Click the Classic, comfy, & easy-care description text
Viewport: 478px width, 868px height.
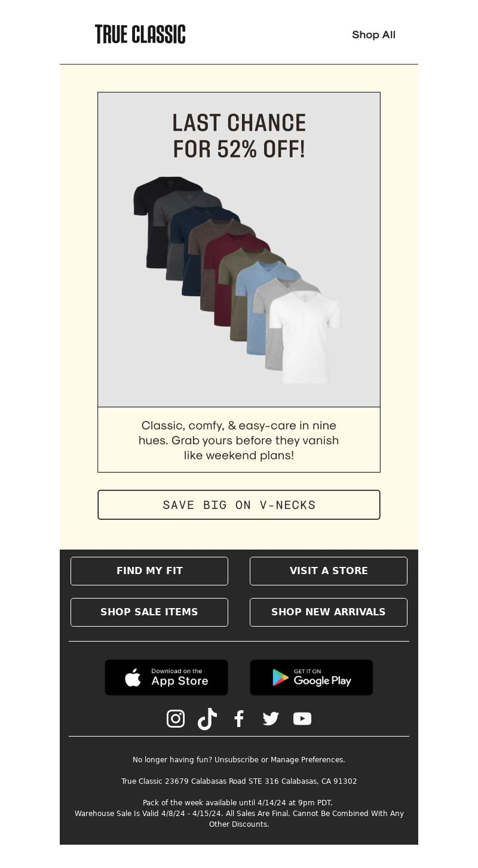pyautogui.click(x=239, y=440)
